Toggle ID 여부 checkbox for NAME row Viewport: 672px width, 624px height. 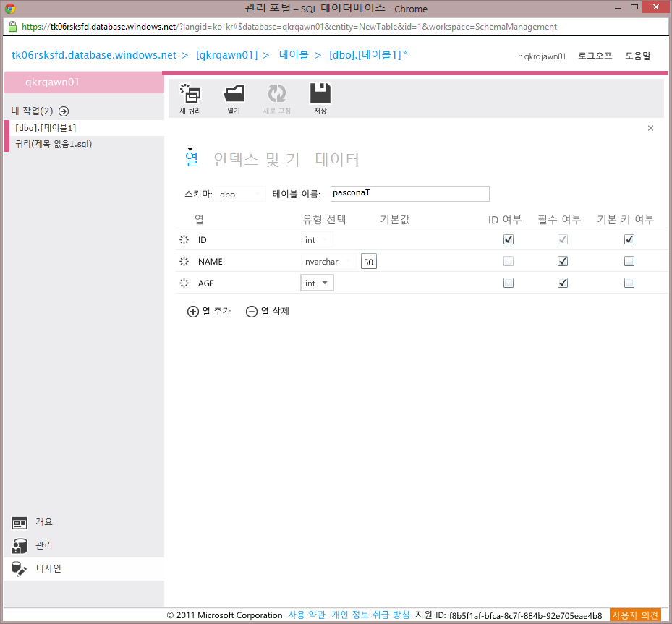(509, 261)
